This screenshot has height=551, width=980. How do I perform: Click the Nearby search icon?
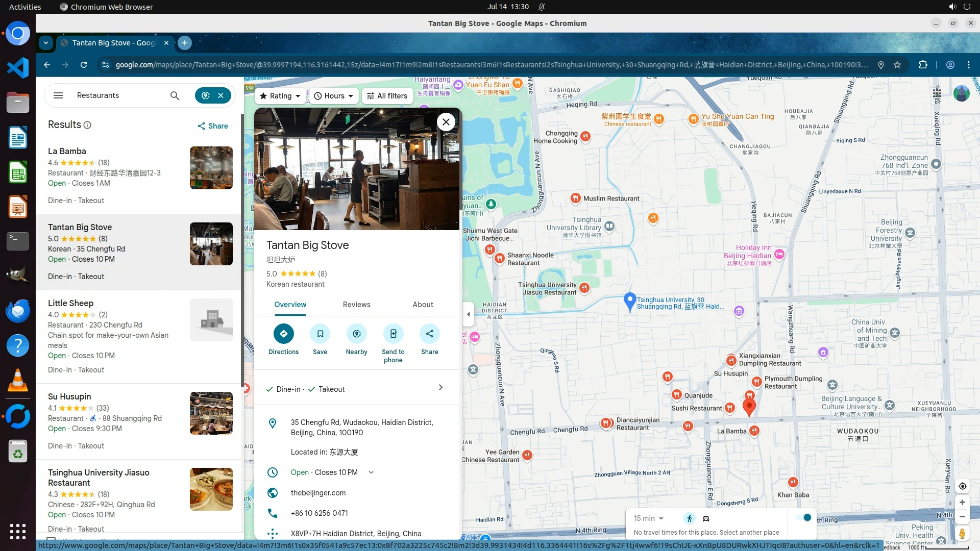tap(356, 334)
